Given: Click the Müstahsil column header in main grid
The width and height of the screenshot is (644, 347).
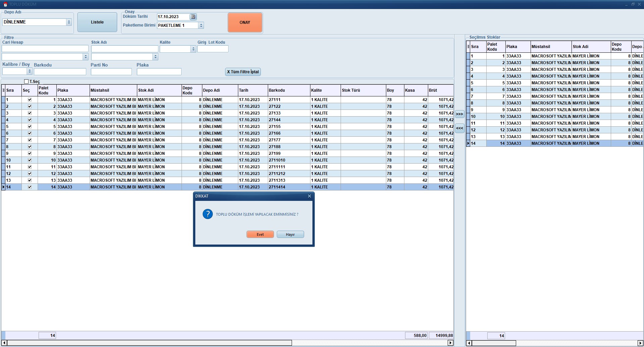Looking at the screenshot, I should 113,90.
